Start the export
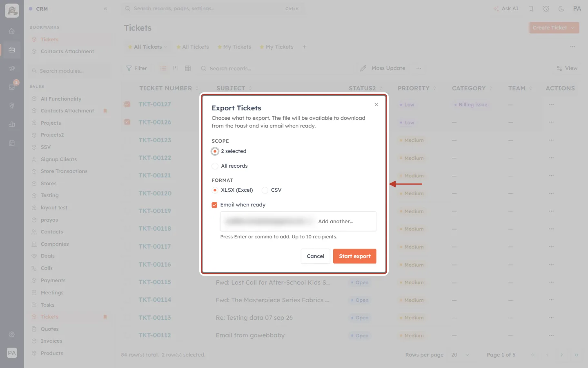 point(354,256)
